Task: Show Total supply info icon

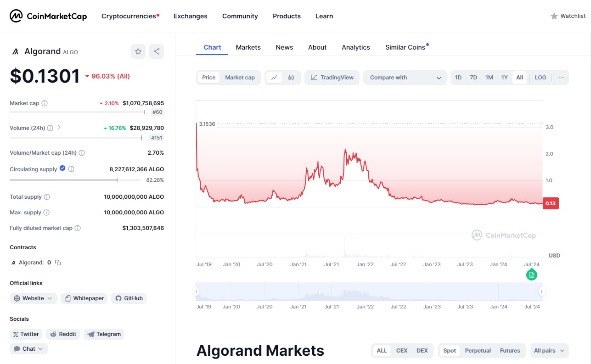Action: pyautogui.click(x=47, y=197)
